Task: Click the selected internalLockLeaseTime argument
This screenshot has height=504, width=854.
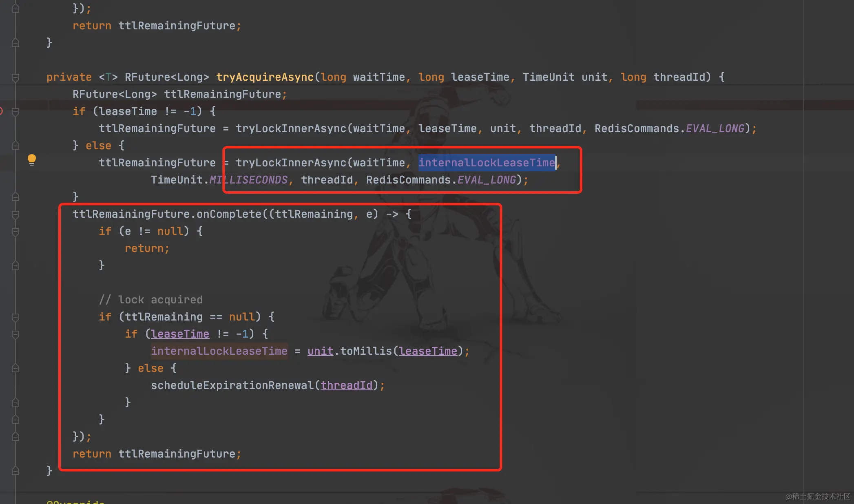Action: tap(487, 163)
